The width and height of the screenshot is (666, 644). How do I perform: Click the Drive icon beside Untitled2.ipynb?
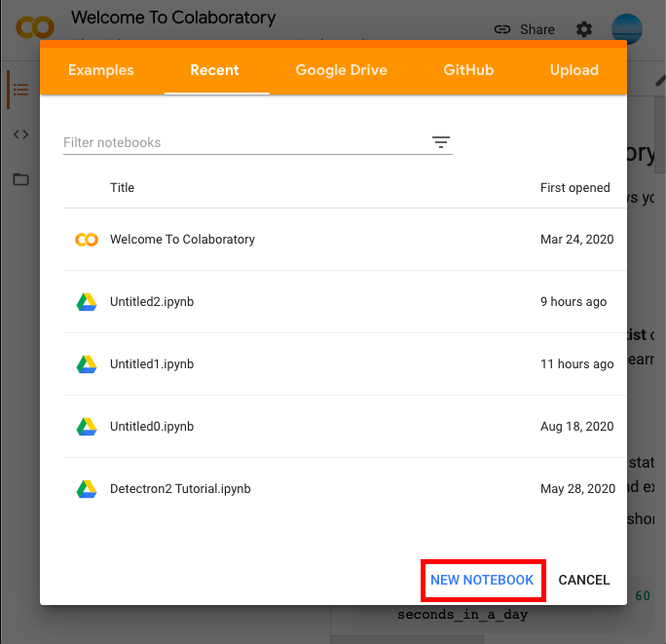(x=87, y=302)
